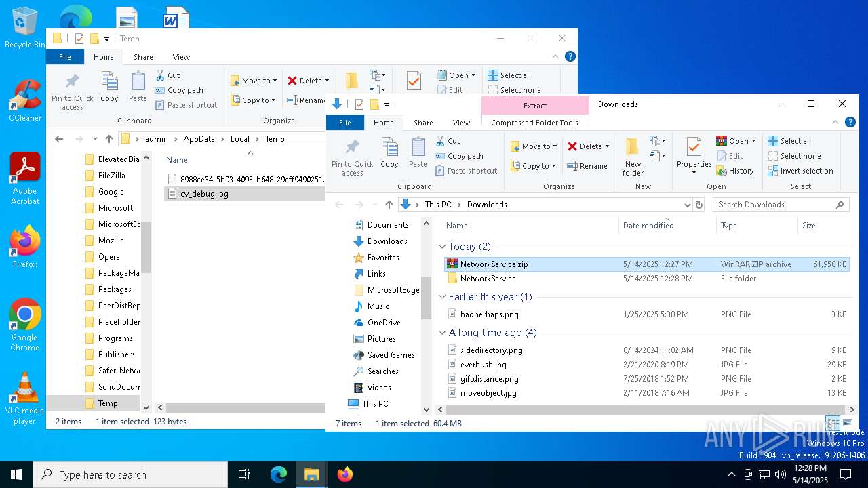
Task: Sort by Name column in Downloads
Action: point(530,226)
